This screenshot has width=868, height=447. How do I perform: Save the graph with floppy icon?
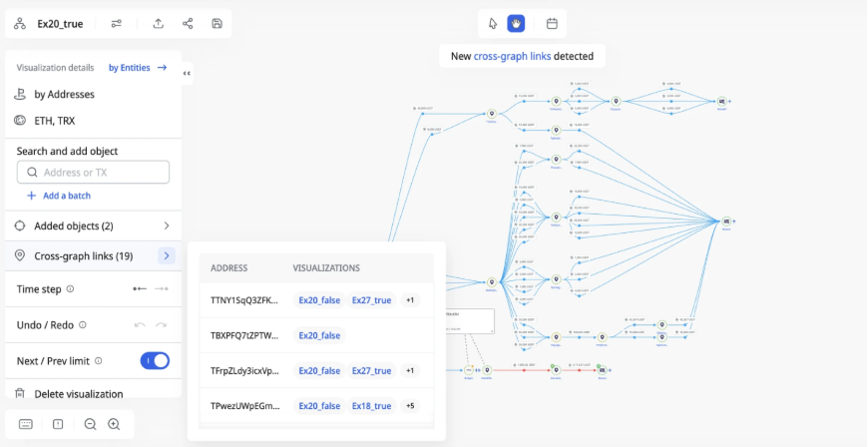(x=217, y=24)
